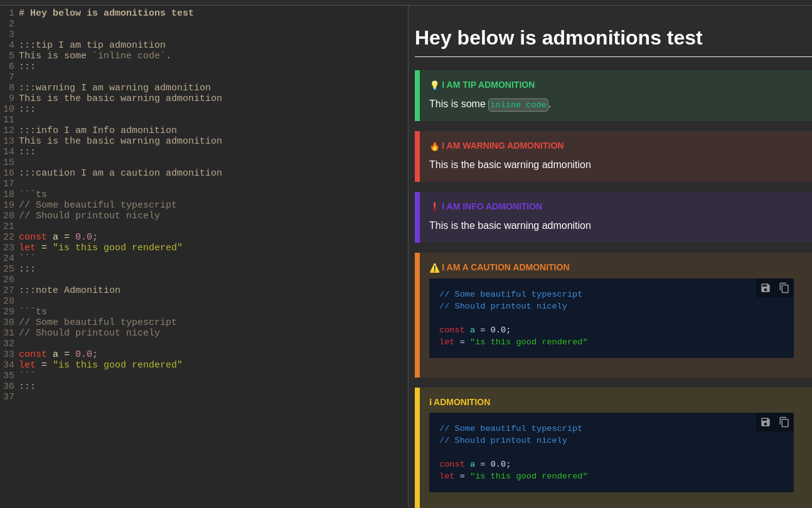Copy the code in the note admonition block
812x508 pixels.
pyautogui.click(x=784, y=422)
